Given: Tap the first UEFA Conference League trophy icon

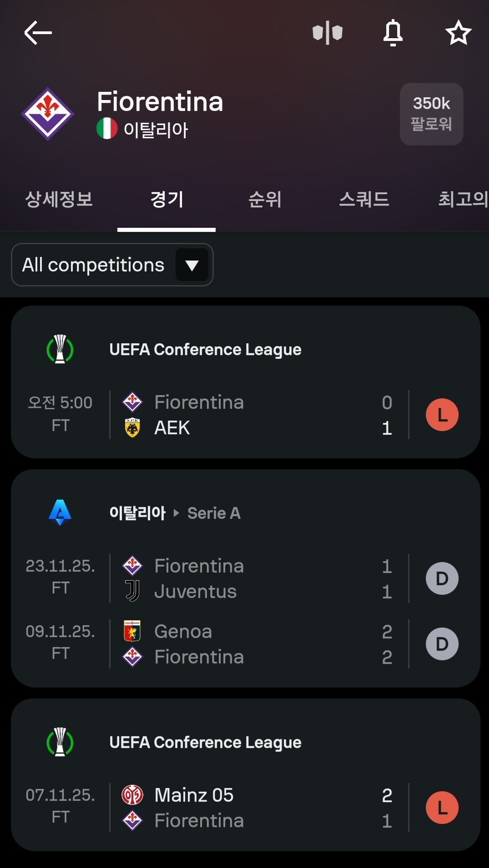Looking at the screenshot, I should pyautogui.click(x=60, y=349).
